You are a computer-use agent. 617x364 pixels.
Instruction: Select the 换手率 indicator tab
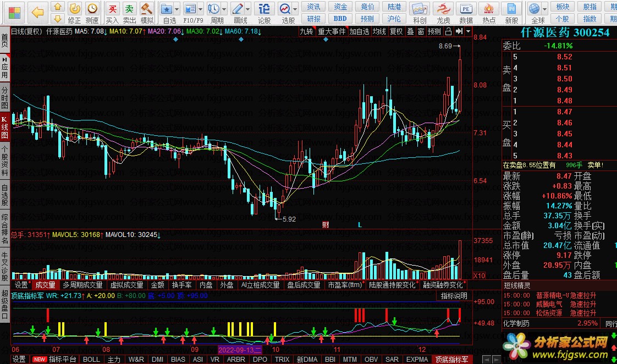(x=182, y=285)
